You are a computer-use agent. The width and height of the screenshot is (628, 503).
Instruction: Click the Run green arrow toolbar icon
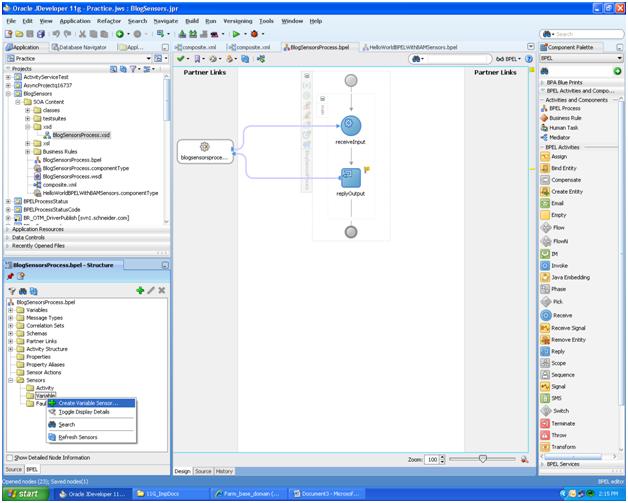[x=236, y=34]
